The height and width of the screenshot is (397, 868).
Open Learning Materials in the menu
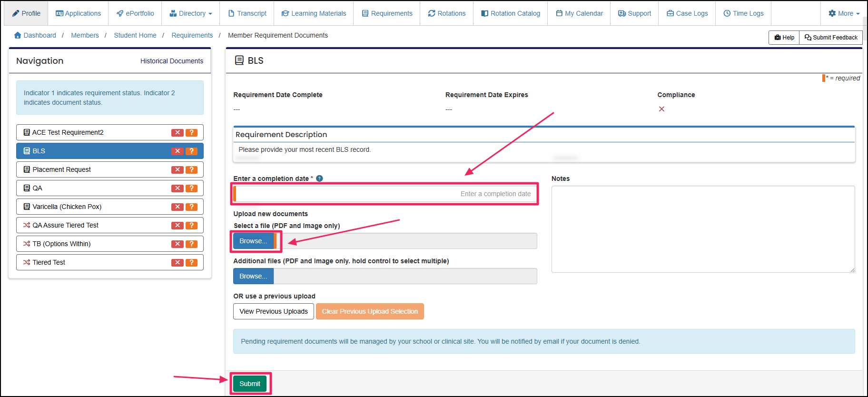[x=314, y=13]
